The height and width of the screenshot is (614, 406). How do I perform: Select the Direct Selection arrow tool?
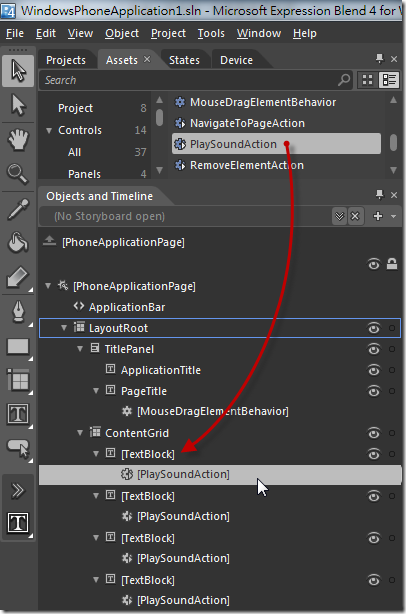point(18,105)
